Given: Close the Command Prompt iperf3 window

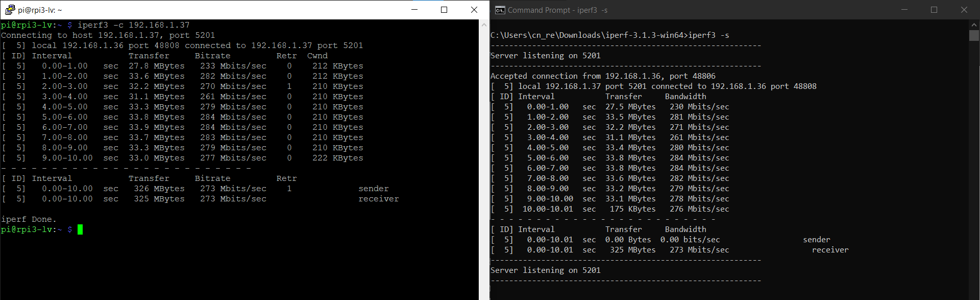Looking at the screenshot, I should pyautogui.click(x=964, y=10).
